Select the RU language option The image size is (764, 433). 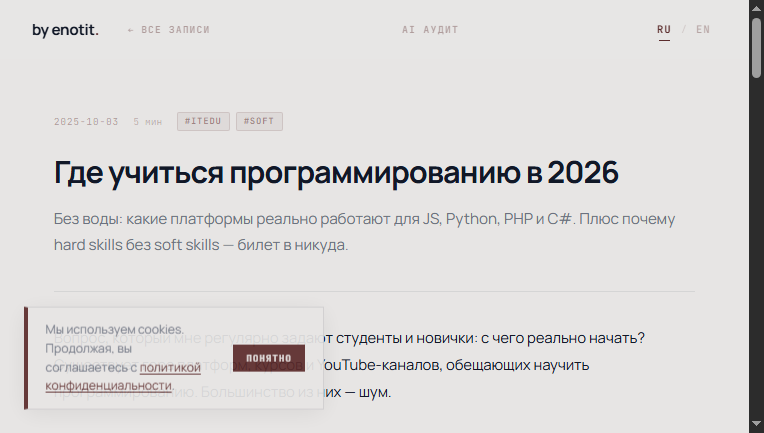coord(664,30)
